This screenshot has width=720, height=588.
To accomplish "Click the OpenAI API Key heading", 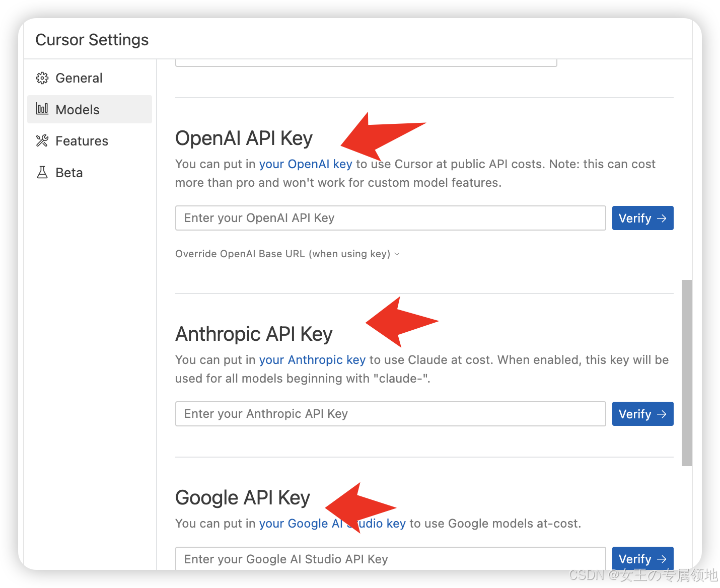I will [x=244, y=138].
